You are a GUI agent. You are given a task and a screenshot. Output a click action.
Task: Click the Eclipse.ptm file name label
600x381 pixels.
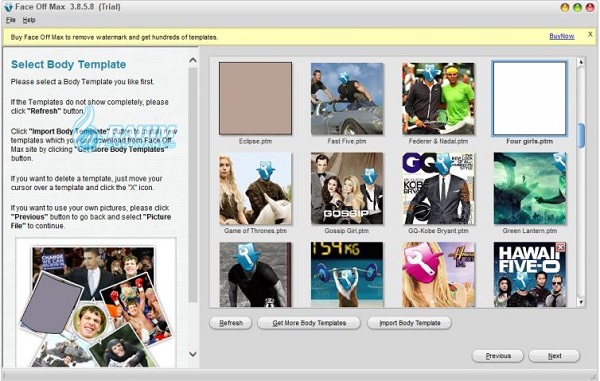point(255,141)
